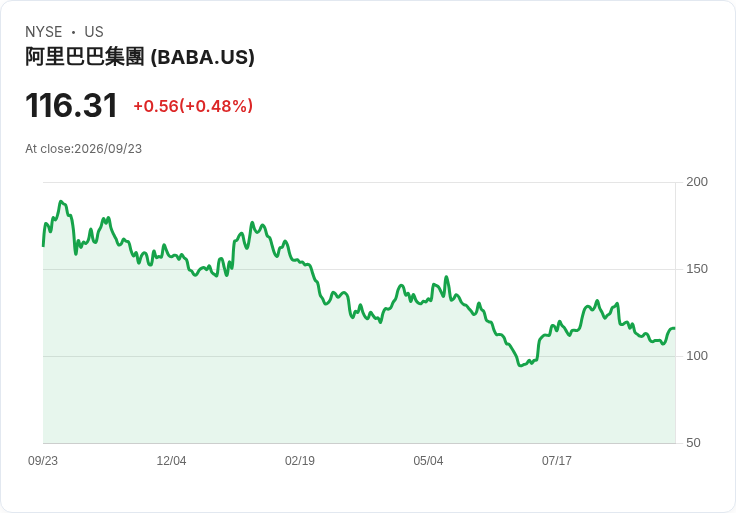
Task: Click the 150 price axis label
Action: [x=697, y=269]
